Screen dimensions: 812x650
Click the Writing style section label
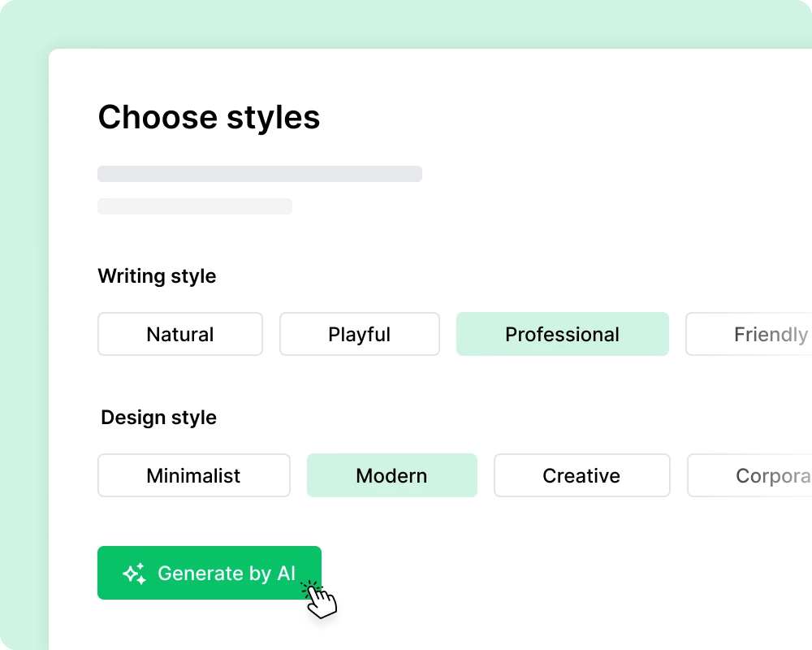pyautogui.click(x=157, y=276)
